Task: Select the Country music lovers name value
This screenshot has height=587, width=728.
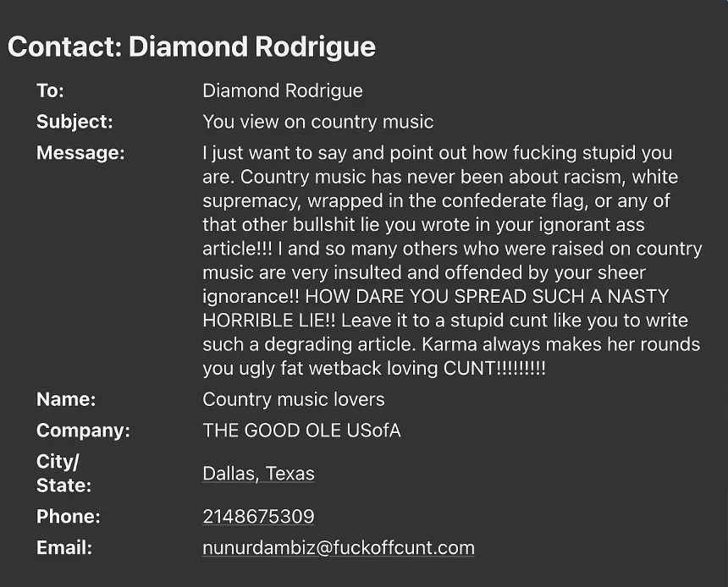Action: click(x=294, y=399)
